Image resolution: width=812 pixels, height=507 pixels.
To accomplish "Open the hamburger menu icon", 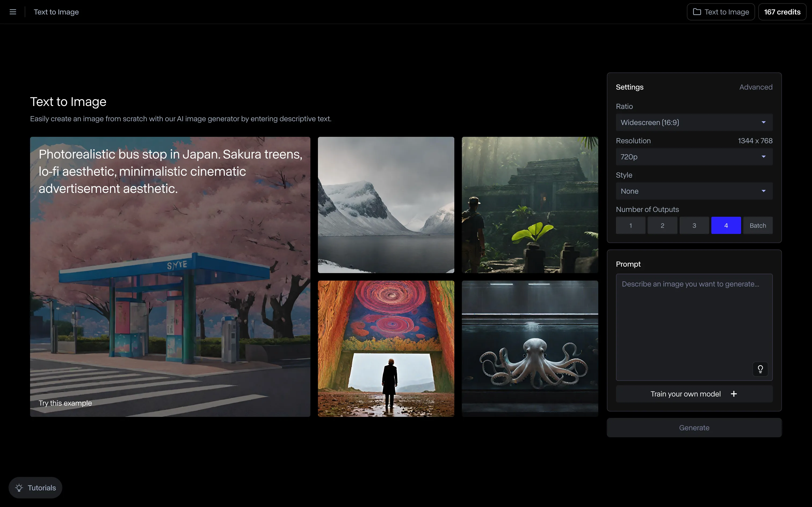I will click(x=13, y=12).
